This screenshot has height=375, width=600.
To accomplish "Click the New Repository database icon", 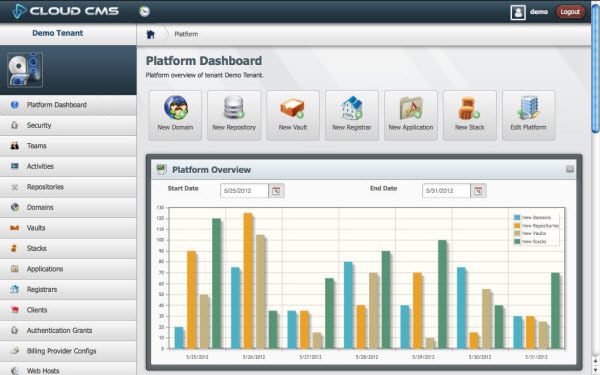I will [234, 108].
